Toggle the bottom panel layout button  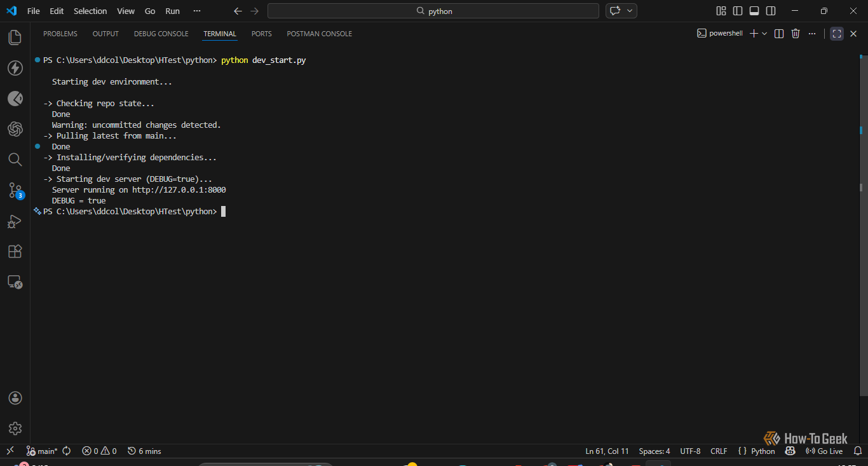coord(754,11)
